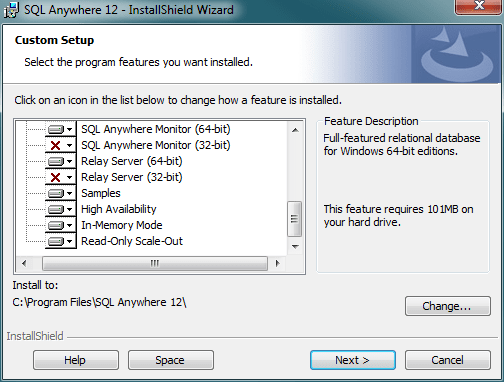Open install dropdown arrow for SQL Anywhere Monitor (32-bit)

tap(69, 145)
